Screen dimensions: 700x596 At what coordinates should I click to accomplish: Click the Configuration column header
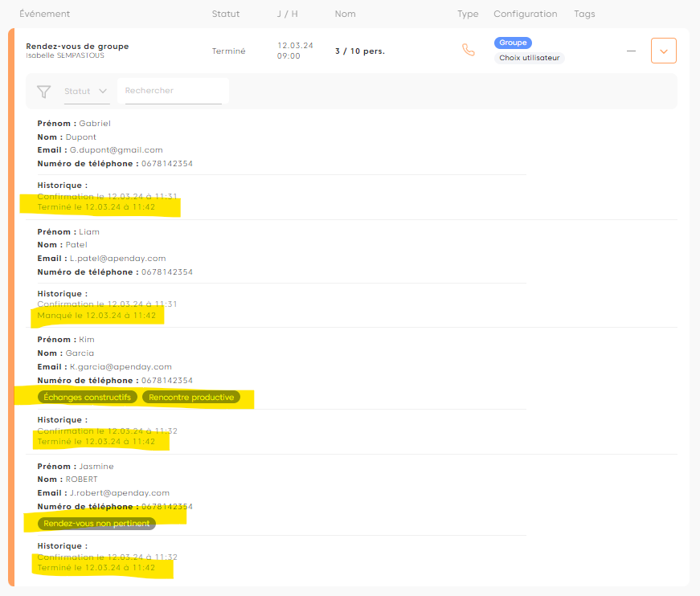click(525, 14)
